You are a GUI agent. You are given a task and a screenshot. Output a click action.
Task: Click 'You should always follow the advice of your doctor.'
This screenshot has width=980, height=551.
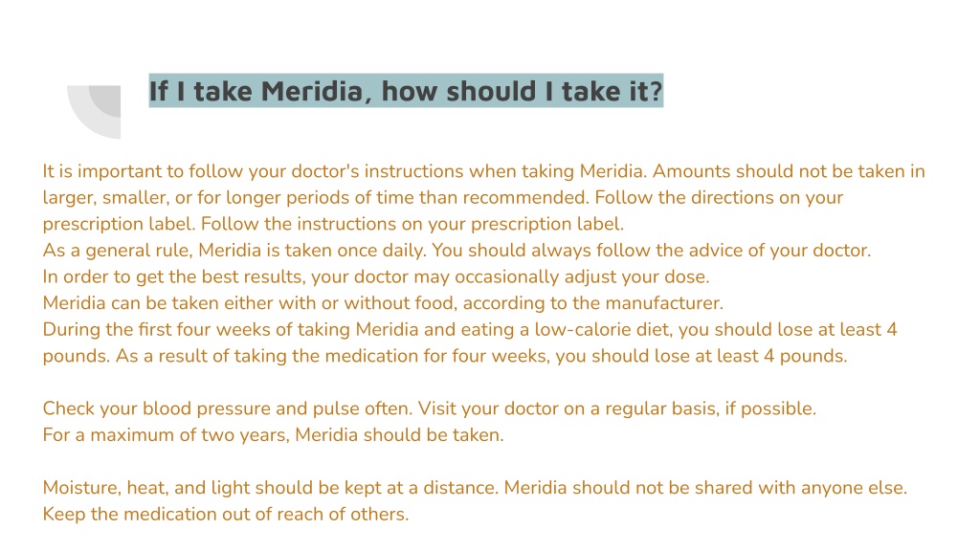(651, 251)
